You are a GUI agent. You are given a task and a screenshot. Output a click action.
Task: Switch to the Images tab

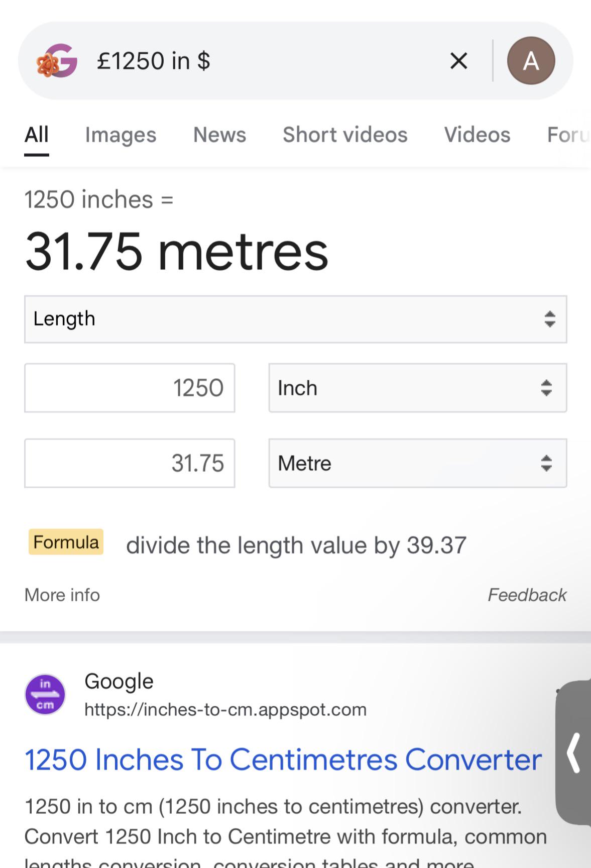tap(121, 135)
